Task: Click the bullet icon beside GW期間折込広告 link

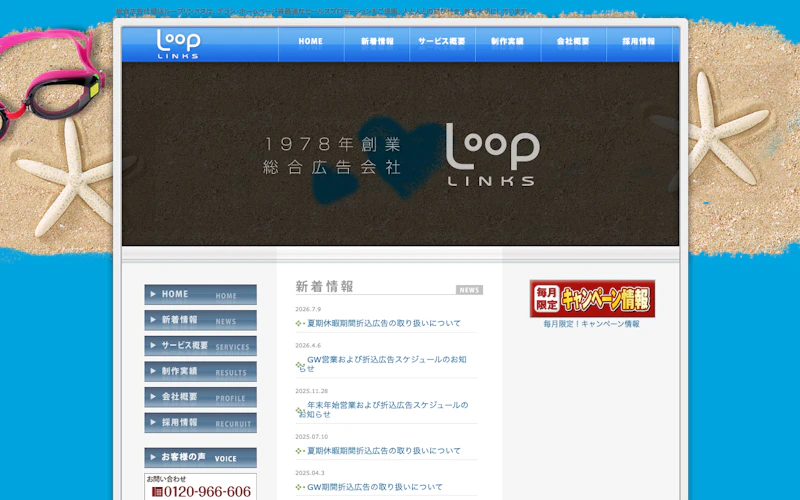Action: click(299, 487)
